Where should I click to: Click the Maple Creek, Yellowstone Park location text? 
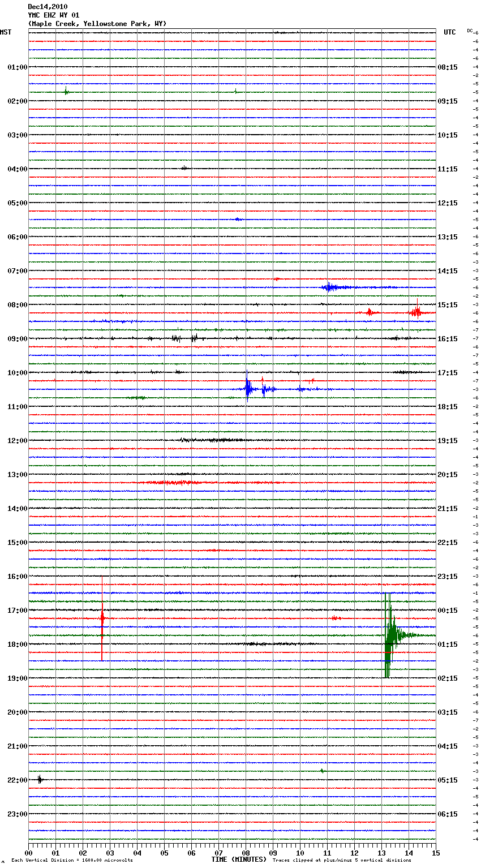click(x=97, y=24)
